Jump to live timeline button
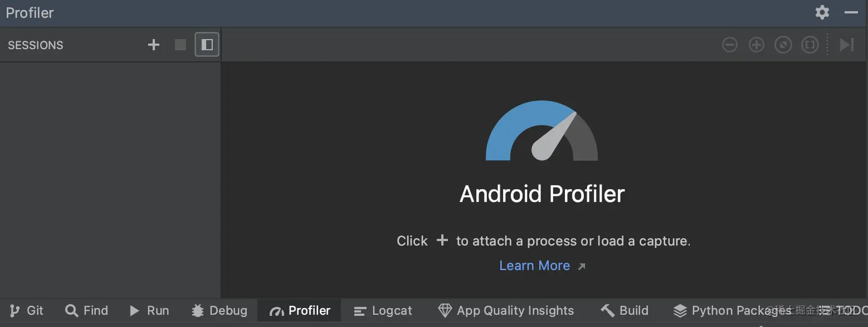The image size is (868, 327). (847, 45)
